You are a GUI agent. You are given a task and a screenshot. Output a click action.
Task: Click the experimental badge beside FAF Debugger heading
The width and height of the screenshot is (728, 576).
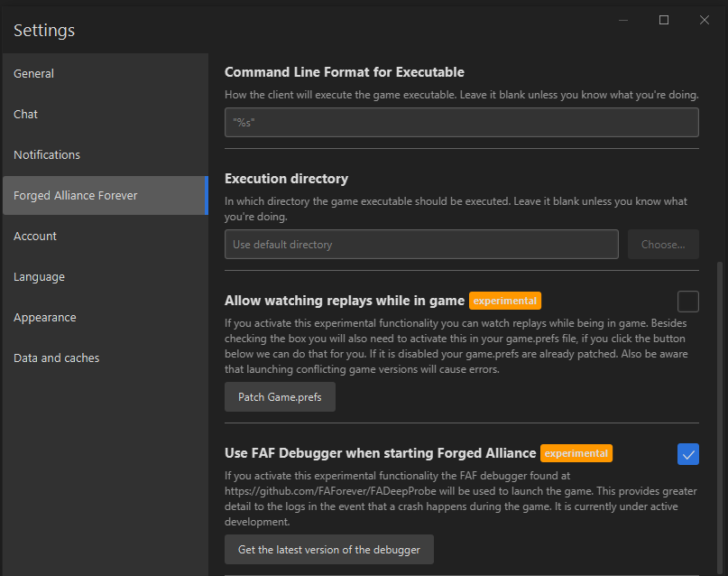pyautogui.click(x=576, y=453)
